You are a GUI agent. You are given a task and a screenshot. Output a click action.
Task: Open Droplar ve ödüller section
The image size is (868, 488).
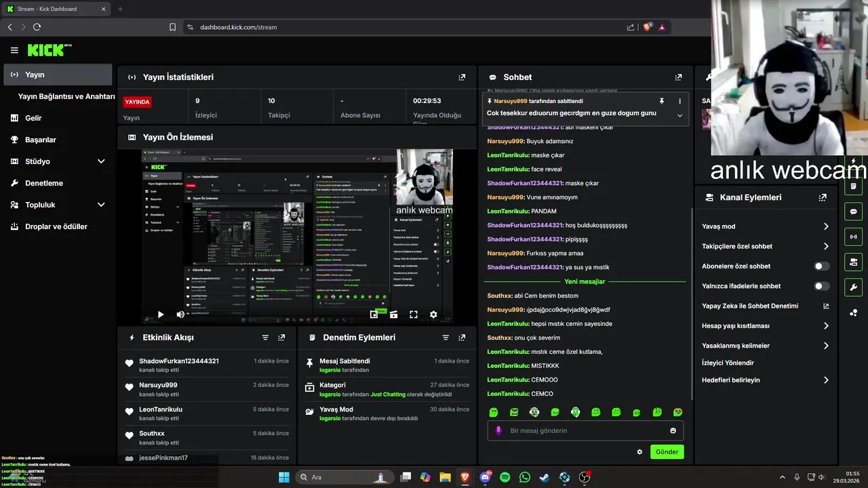click(x=58, y=226)
